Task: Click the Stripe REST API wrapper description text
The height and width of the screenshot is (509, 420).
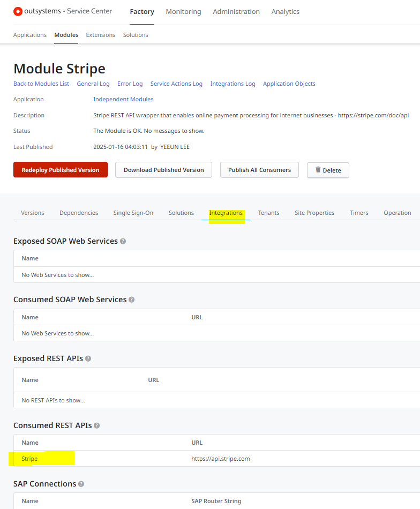Action: pos(251,115)
